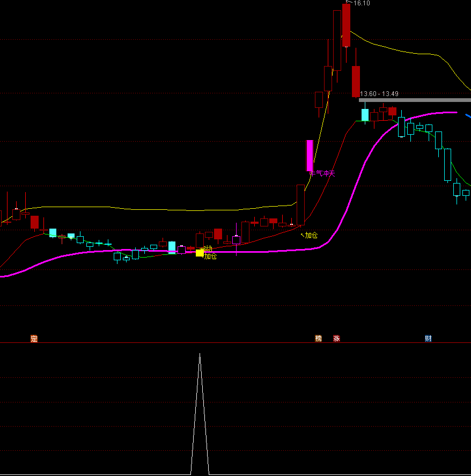Image resolution: width=471 pixels, height=476 pixels.
Task: Select the tall dark red candle at the 16.10 peak
Action: 346,26
